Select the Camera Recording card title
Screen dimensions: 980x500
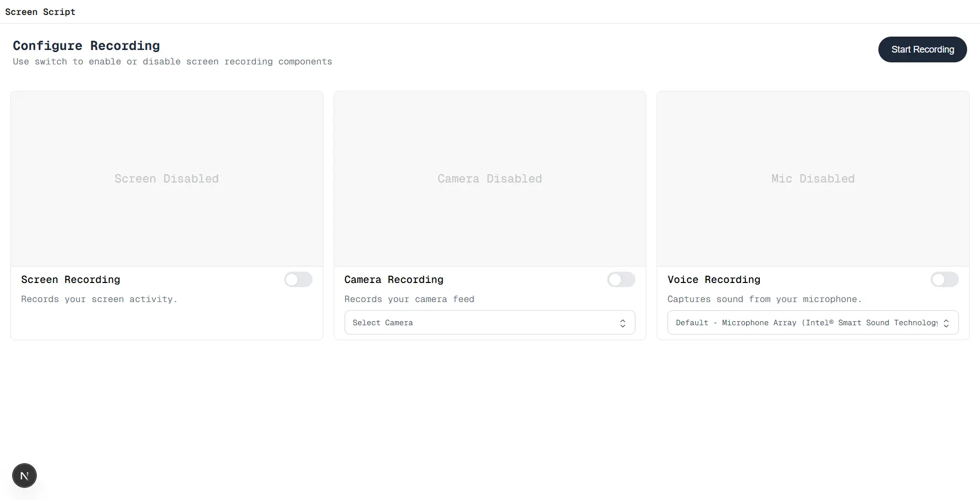pos(394,279)
